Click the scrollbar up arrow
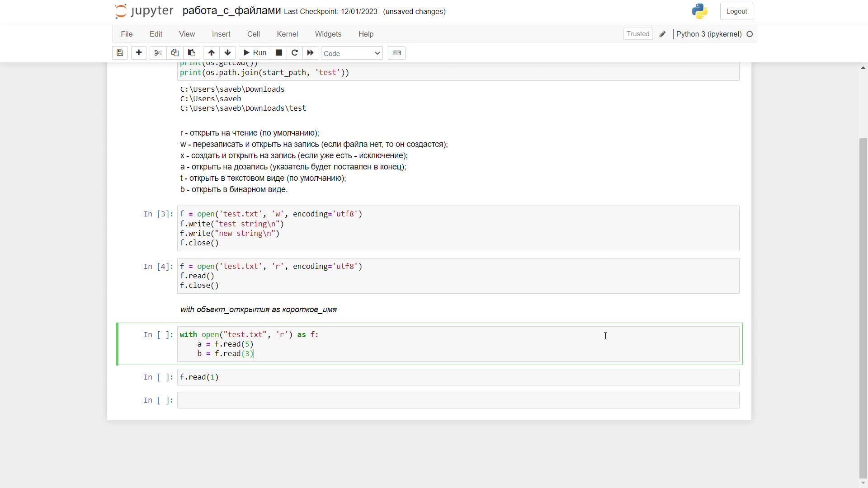 [x=863, y=68]
